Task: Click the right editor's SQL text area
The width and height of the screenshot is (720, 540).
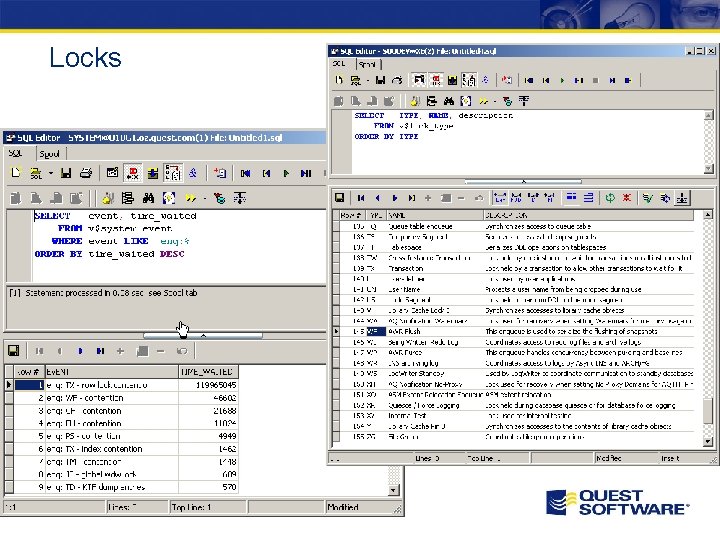Action: (528, 141)
